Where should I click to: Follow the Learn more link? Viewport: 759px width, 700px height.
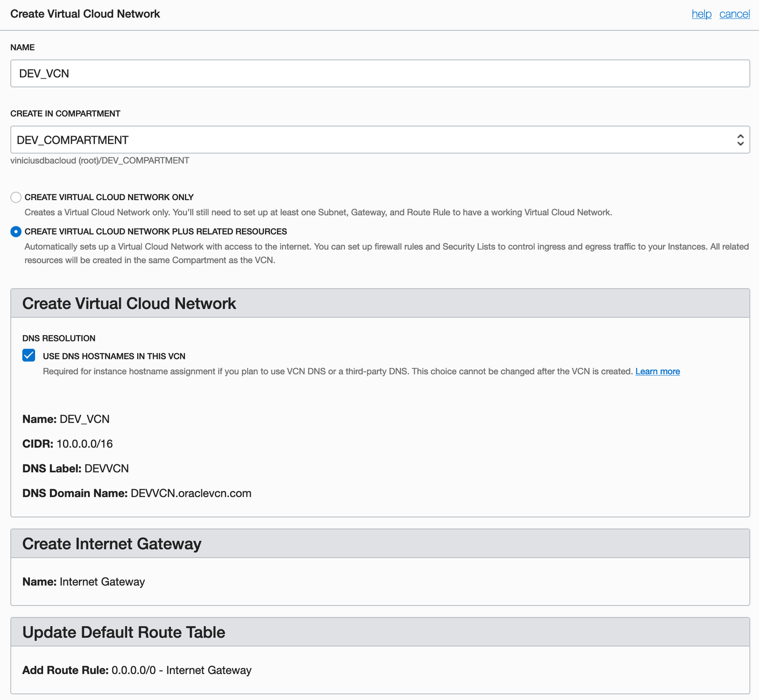pyautogui.click(x=657, y=371)
